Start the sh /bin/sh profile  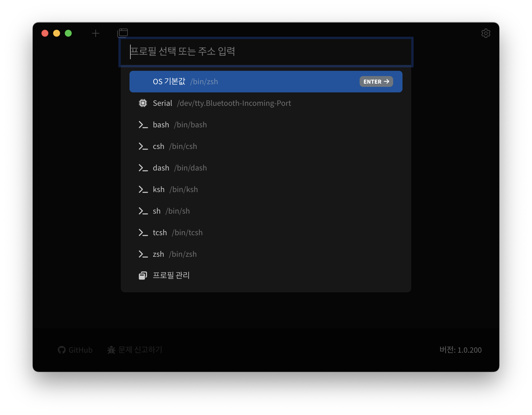266,211
